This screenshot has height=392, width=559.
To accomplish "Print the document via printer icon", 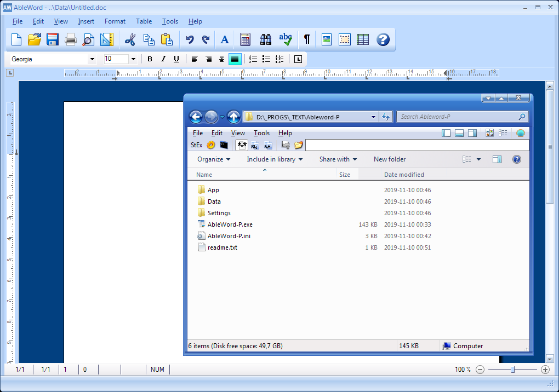I will tap(71, 39).
